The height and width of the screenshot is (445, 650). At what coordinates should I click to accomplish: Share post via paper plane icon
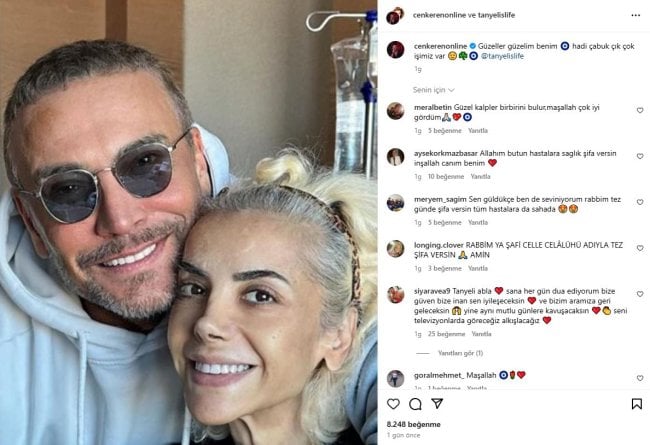click(x=437, y=403)
